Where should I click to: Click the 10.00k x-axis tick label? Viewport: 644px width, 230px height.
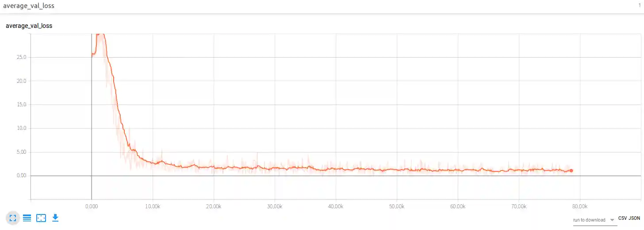click(153, 207)
